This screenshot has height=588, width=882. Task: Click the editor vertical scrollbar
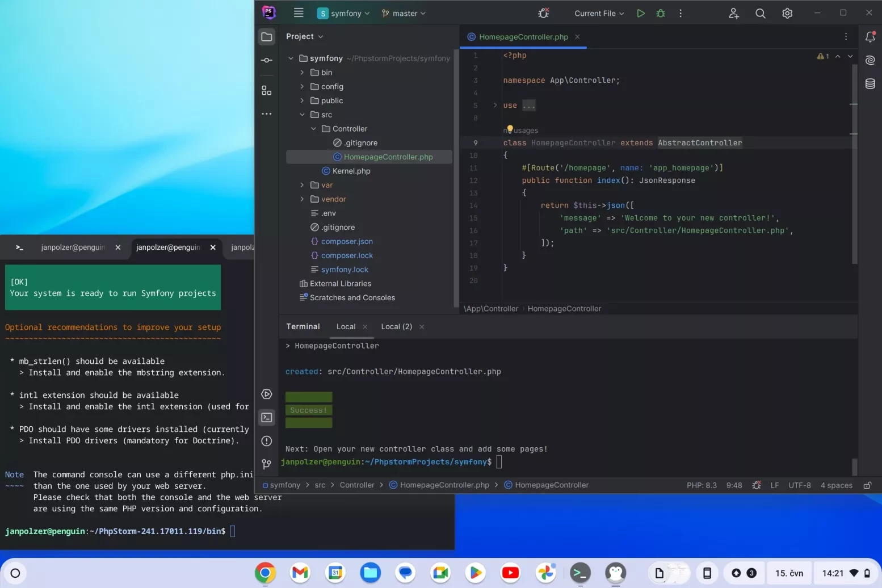[854, 165]
